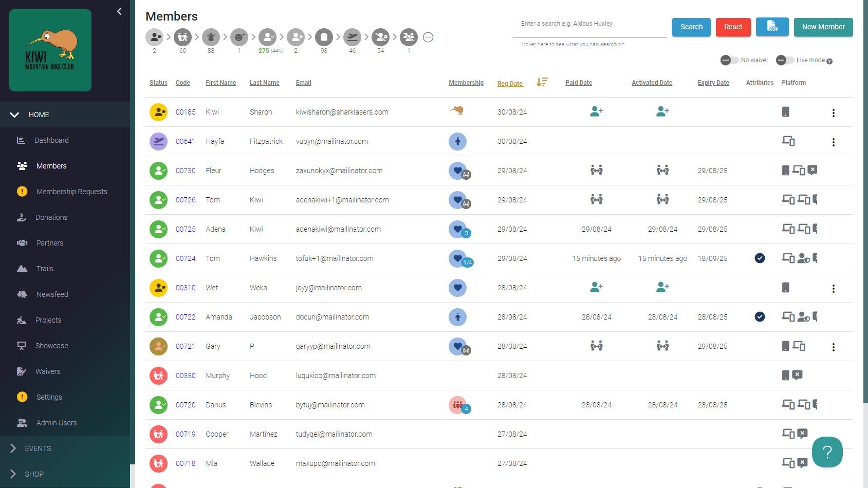The image size is (868, 488).
Task: Export members using the CSV icon button
Action: (772, 27)
